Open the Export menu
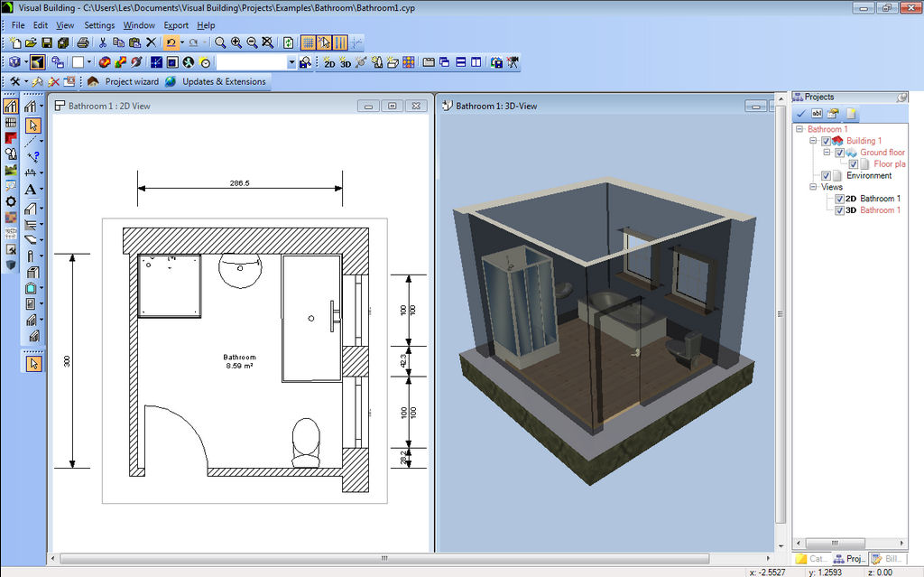The image size is (924, 577). click(176, 25)
